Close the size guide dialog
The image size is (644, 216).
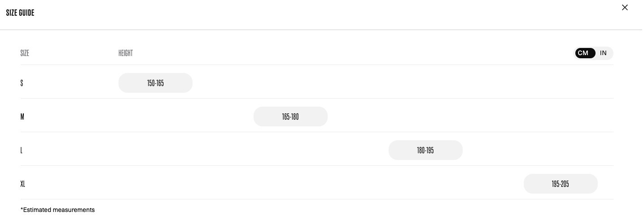click(624, 8)
